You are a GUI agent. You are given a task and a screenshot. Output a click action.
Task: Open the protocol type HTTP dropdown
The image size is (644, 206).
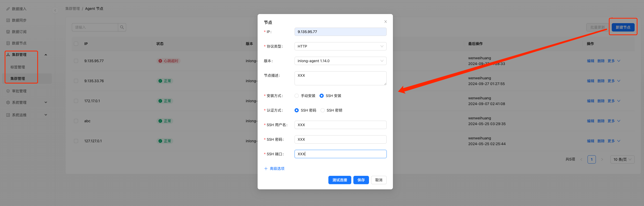coord(340,46)
